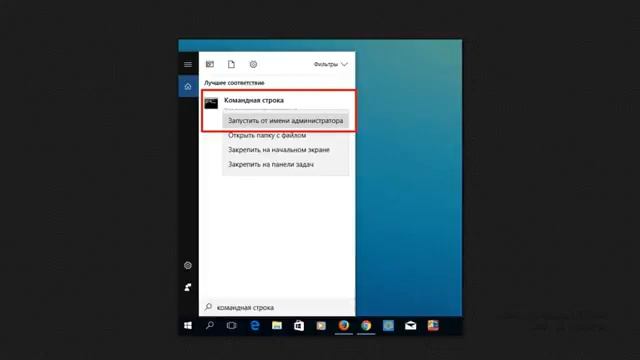Open the Mail app from the taskbar
The width and height of the screenshot is (640, 360).
pyautogui.click(x=411, y=325)
